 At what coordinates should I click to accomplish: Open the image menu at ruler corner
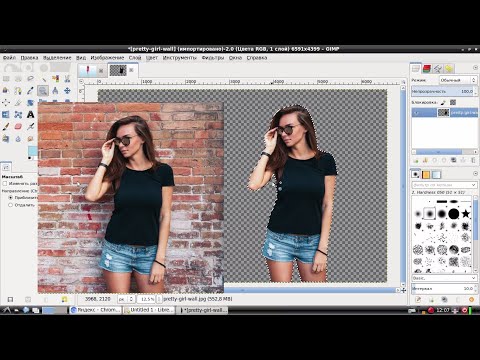coord(81,81)
